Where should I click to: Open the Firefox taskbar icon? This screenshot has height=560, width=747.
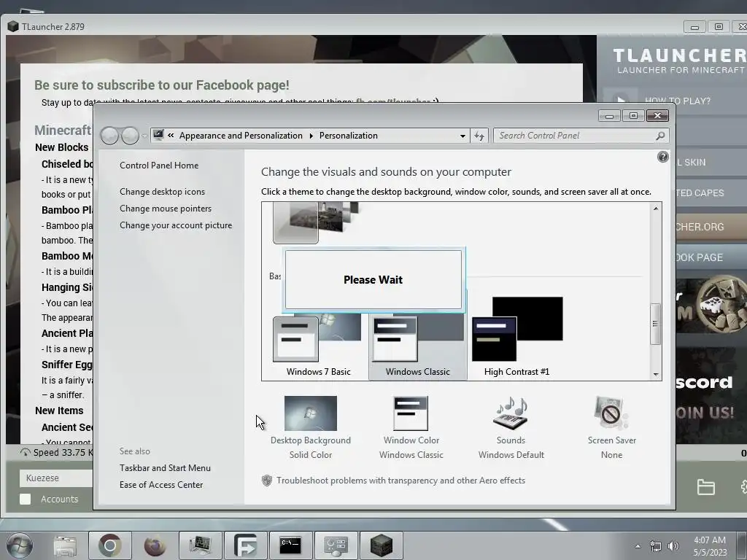tap(155, 545)
